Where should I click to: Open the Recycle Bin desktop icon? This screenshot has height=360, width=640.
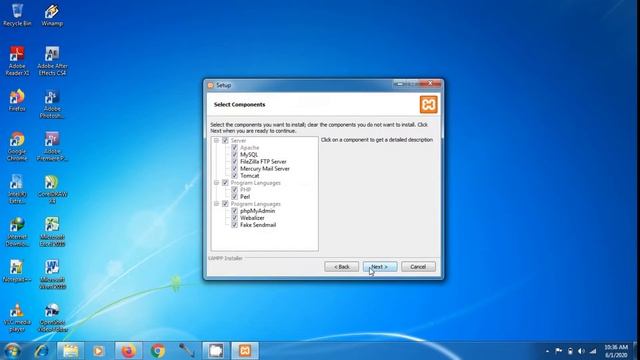[17, 15]
